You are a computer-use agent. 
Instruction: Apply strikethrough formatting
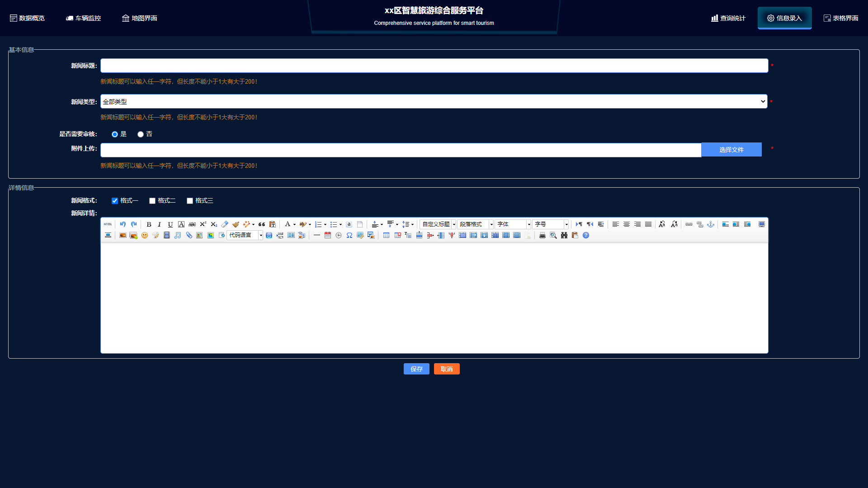pyautogui.click(x=192, y=224)
